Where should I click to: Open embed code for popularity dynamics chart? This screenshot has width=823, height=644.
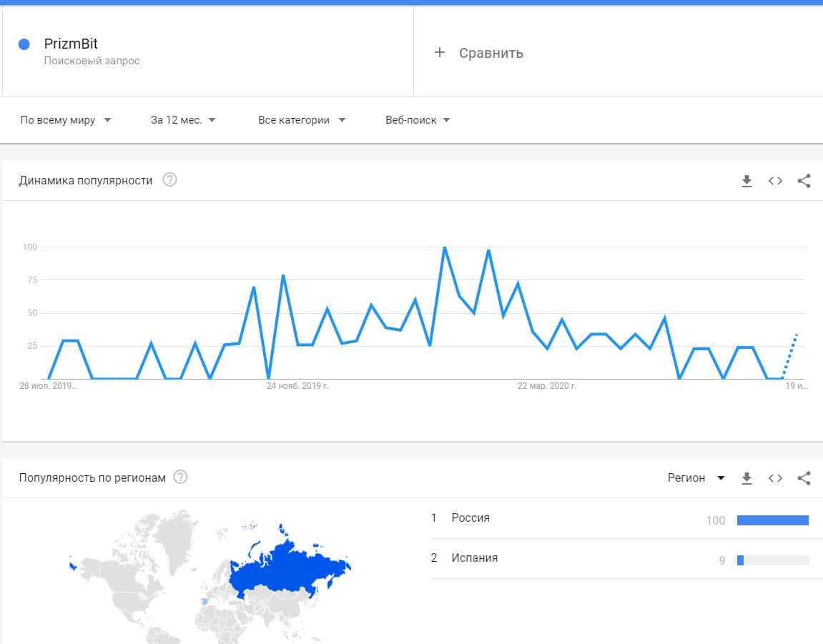click(x=775, y=181)
